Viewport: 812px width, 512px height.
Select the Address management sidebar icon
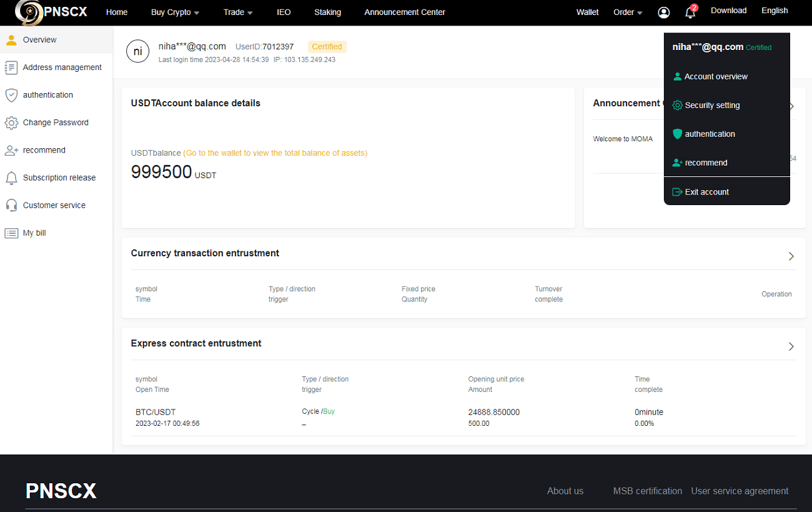pyautogui.click(x=11, y=67)
